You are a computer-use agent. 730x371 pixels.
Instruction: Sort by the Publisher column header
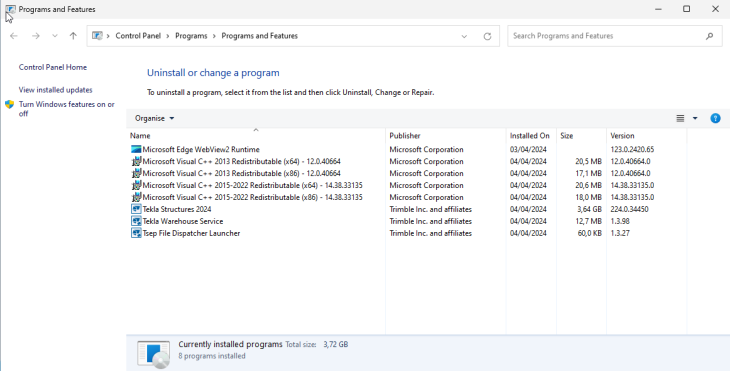coord(446,135)
